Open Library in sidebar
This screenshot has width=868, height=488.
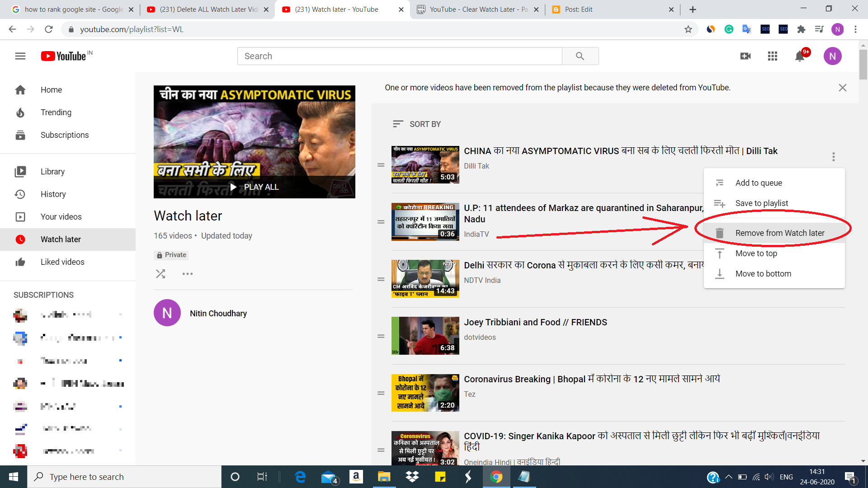coord(68,172)
